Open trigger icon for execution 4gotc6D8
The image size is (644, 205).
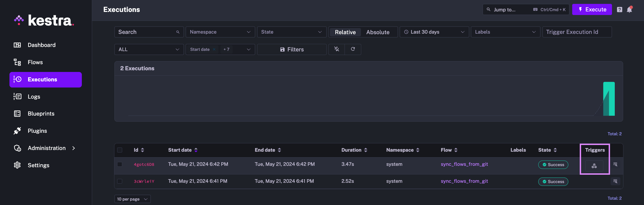594,166
